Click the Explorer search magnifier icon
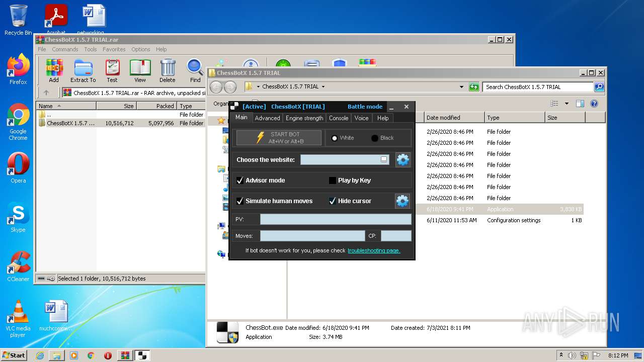Viewport: 644px width, 362px height. (x=599, y=86)
